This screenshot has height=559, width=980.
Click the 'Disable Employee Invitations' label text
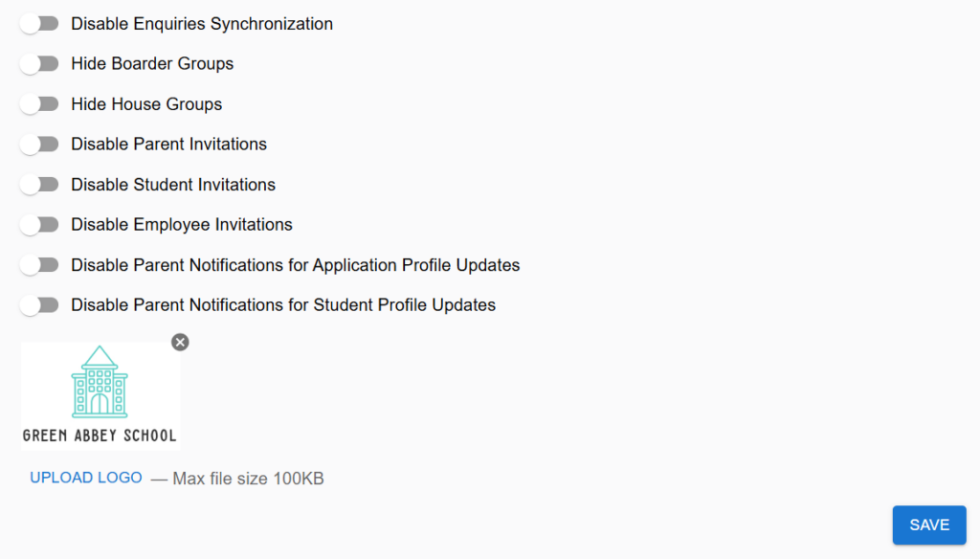(182, 225)
